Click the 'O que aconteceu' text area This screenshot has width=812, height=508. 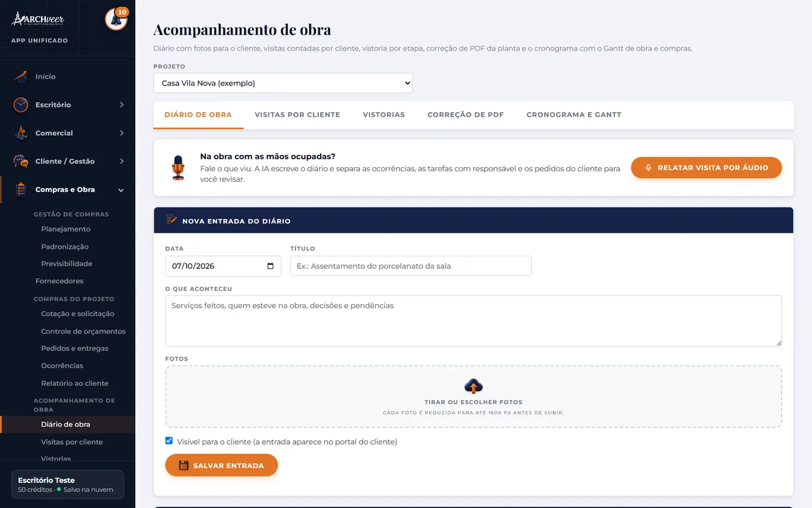point(473,321)
